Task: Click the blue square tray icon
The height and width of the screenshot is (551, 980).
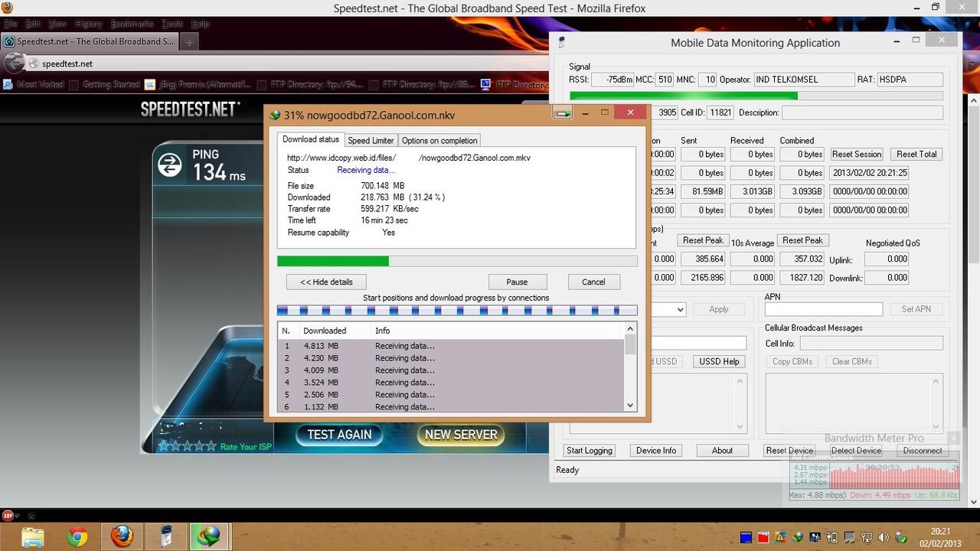Action: point(746,536)
